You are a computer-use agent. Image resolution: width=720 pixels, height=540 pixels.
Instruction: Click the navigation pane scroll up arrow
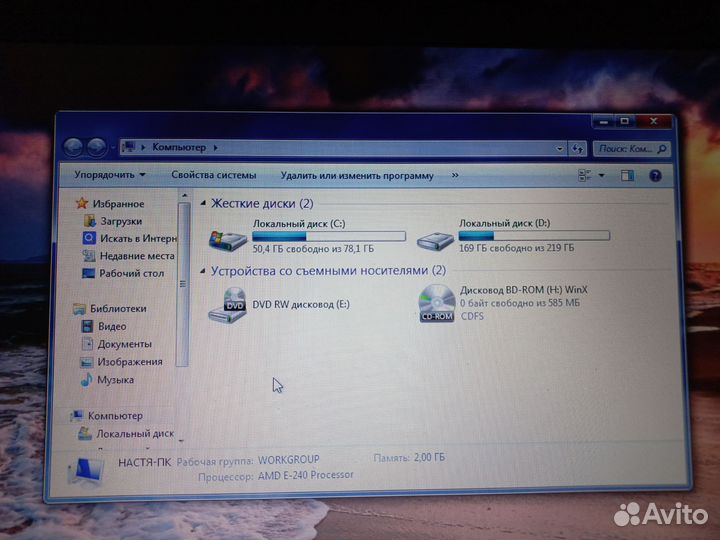click(184, 195)
